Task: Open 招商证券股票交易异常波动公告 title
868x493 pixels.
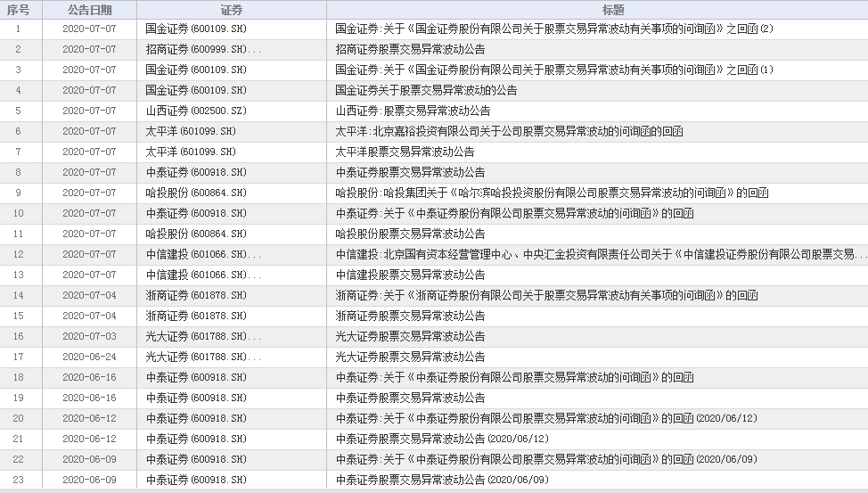Action: (410, 49)
